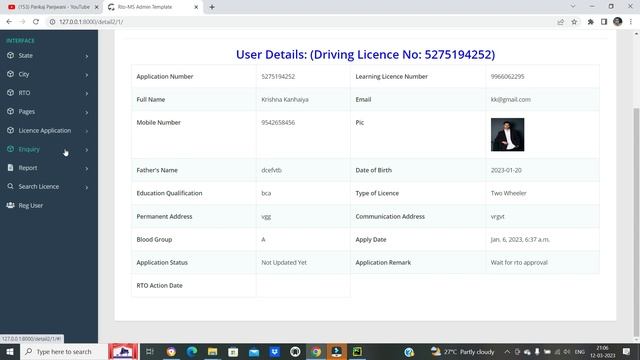Expand the Report menu chevron
The height and width of the screenshot is (360, 640).
[87, 168]
